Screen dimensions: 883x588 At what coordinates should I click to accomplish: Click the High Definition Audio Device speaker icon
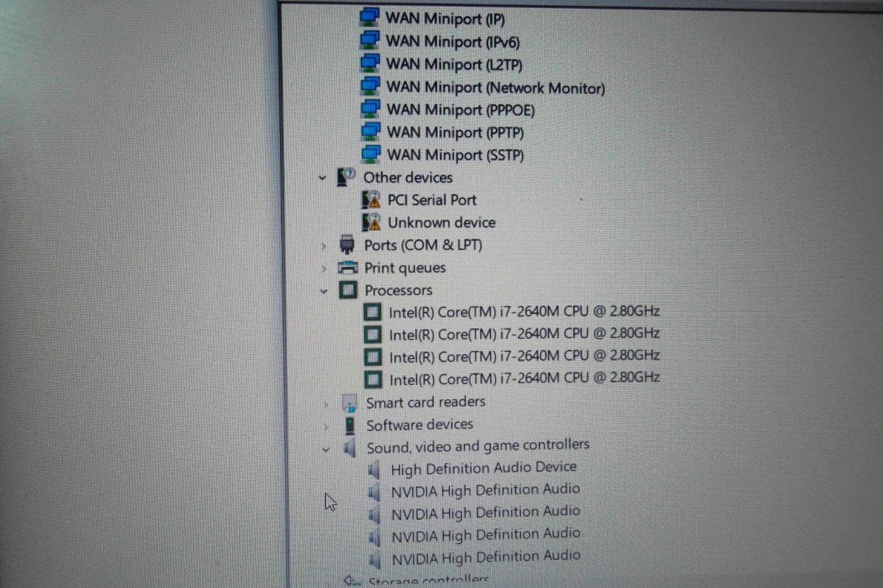[x=374, y=471]
